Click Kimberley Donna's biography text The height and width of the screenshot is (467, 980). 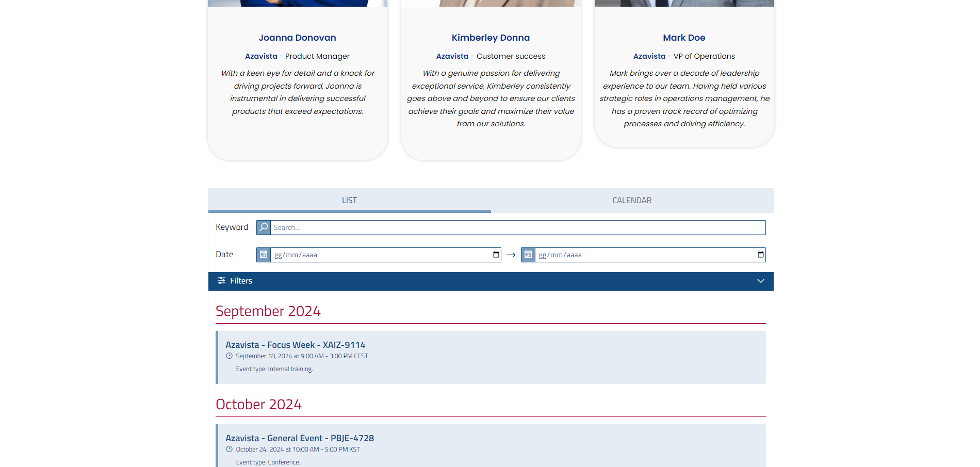(491, 98)
